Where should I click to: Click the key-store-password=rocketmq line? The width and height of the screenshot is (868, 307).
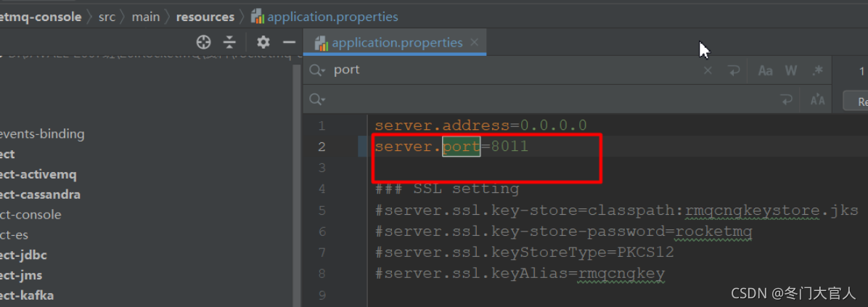coord(563,232)
